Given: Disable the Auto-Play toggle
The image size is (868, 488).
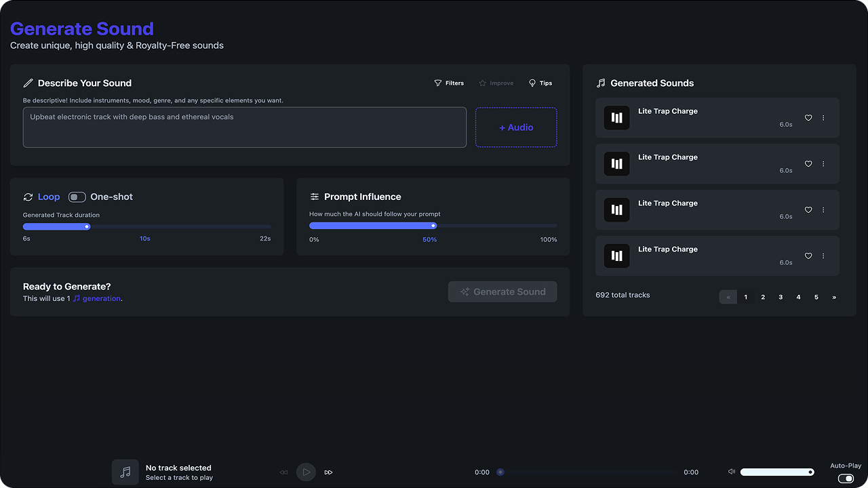Looking at the screenshot, I should pos(846,479).
